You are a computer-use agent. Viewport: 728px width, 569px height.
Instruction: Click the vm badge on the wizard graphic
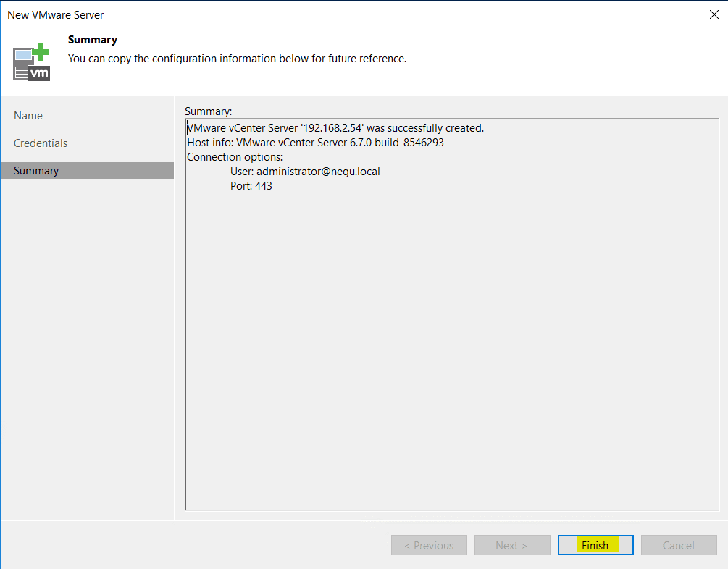(x=38, y=72)
